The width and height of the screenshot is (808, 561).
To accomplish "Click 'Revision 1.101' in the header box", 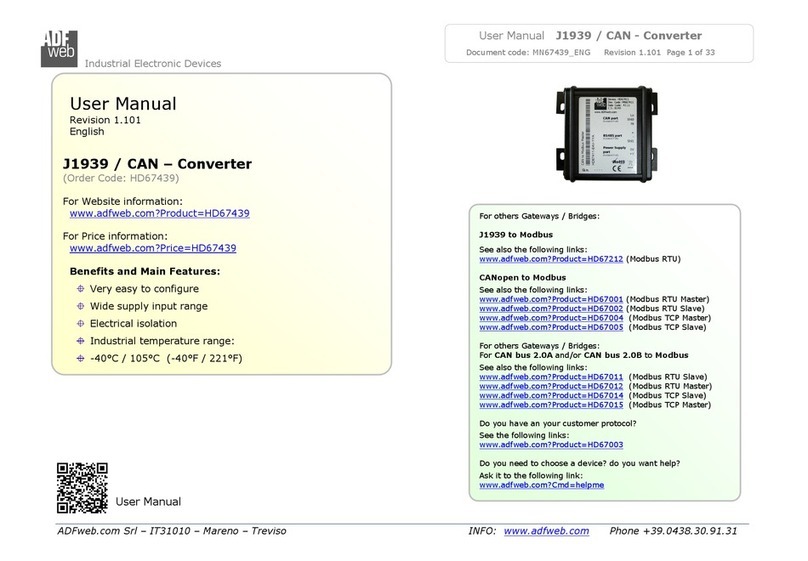I will pyautogui.click(x=632, y=53).
